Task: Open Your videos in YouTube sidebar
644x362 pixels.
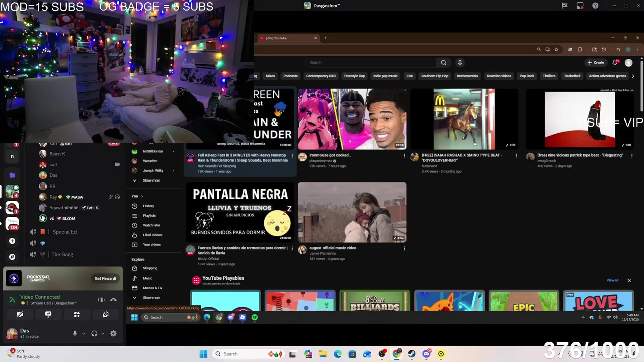Action: (x=152, y=245)
